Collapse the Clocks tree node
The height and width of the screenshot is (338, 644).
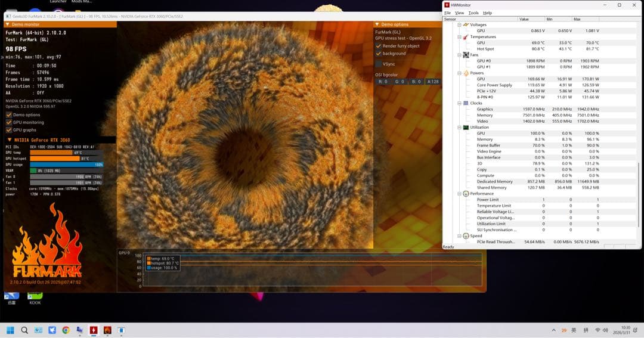(459, 103)
